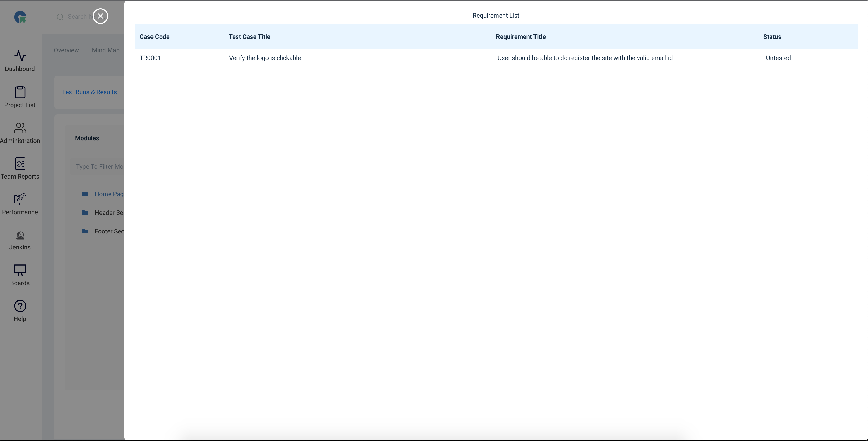868x441 pixels.
Task: Click the Requirement Title column header
Action: (x=520, y=37)
